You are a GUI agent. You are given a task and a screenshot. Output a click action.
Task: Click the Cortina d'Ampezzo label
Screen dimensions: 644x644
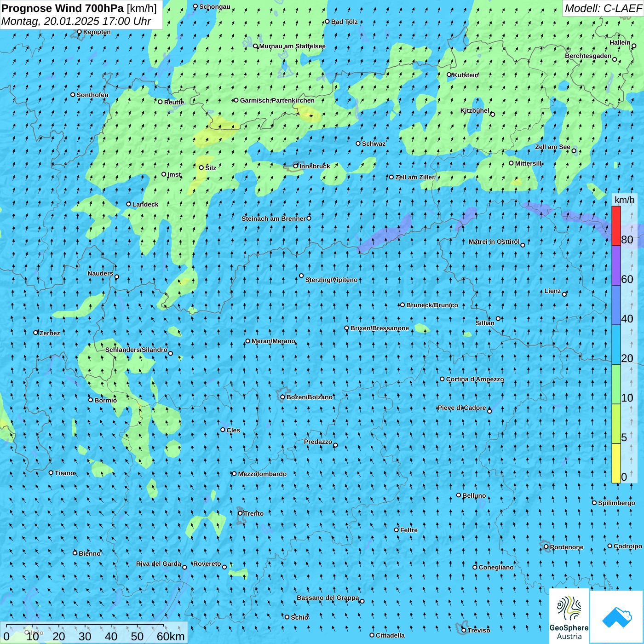coord(475,379)
